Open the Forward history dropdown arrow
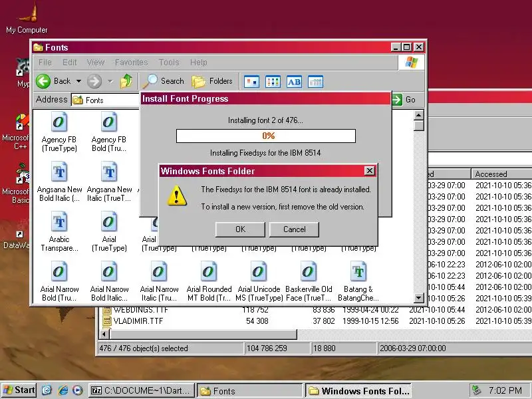The width and height of the screenshot is (532, 399). coord(110,81)
